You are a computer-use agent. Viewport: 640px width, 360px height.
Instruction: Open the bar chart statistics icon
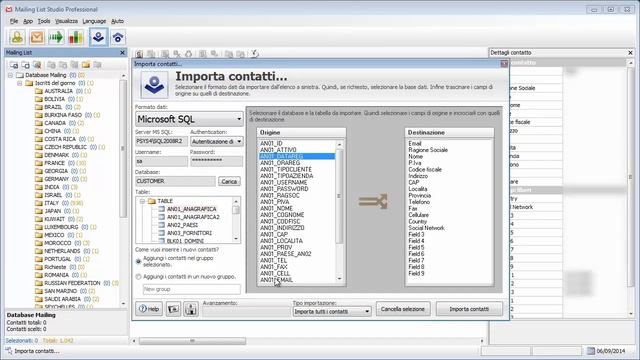(76, 38)
